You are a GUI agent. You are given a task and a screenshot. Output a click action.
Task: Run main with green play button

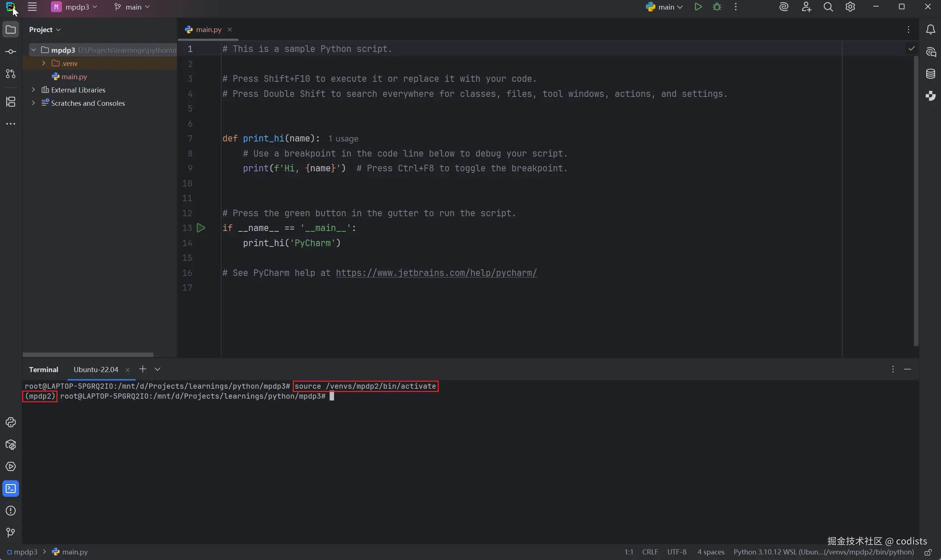[698, 7]
